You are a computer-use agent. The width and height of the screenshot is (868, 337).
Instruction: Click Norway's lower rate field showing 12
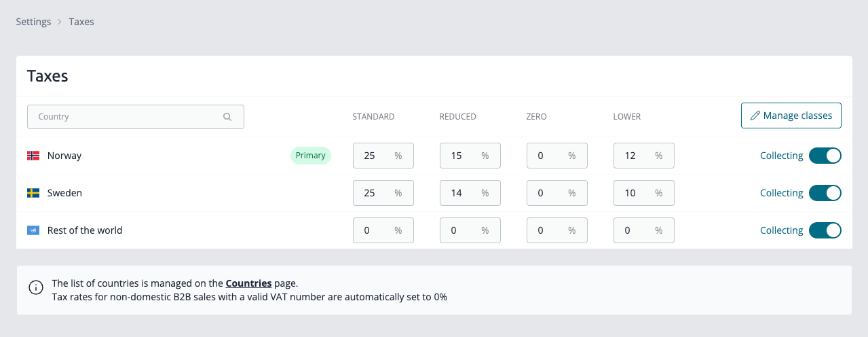[x=644, y=156]
